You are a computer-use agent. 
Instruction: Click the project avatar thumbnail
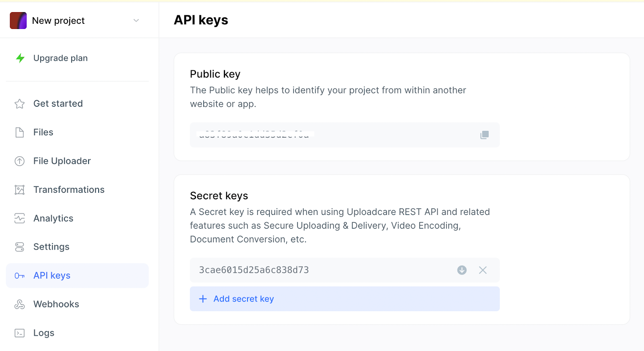click(18, 20)
